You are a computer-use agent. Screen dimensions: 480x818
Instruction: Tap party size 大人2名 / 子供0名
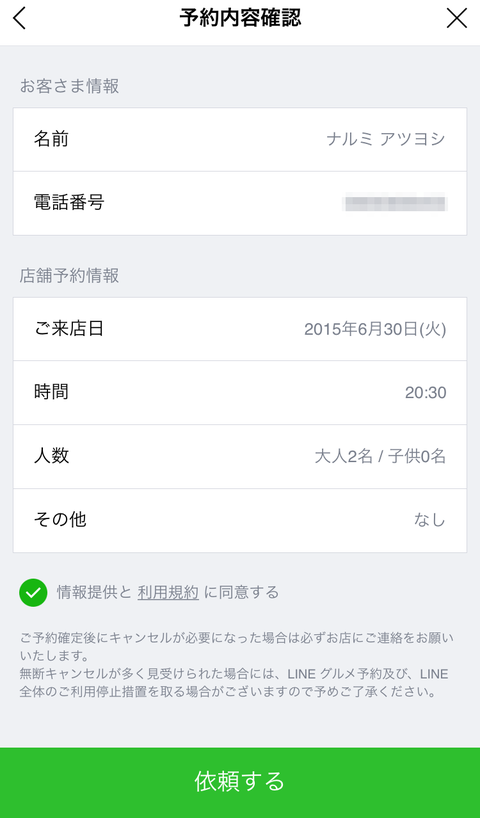tap(380, 456)
